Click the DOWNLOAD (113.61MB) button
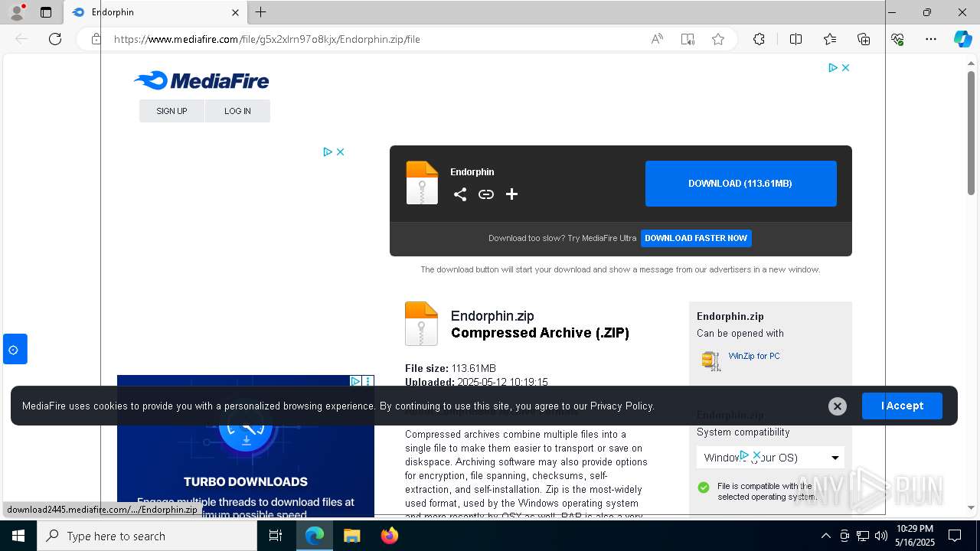980x551 pixels. click(740, 184)
